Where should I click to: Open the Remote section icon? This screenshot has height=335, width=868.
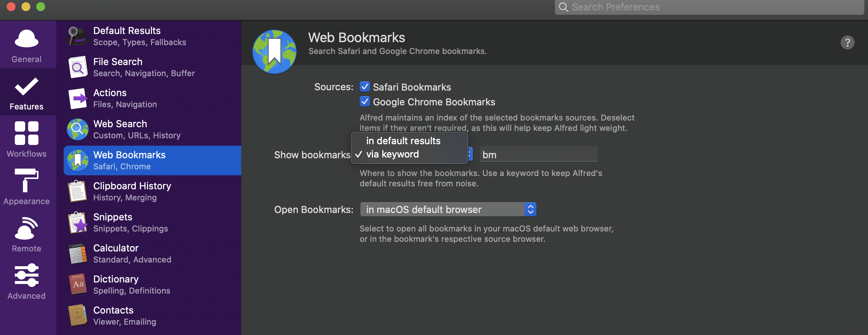pos(26,228)
